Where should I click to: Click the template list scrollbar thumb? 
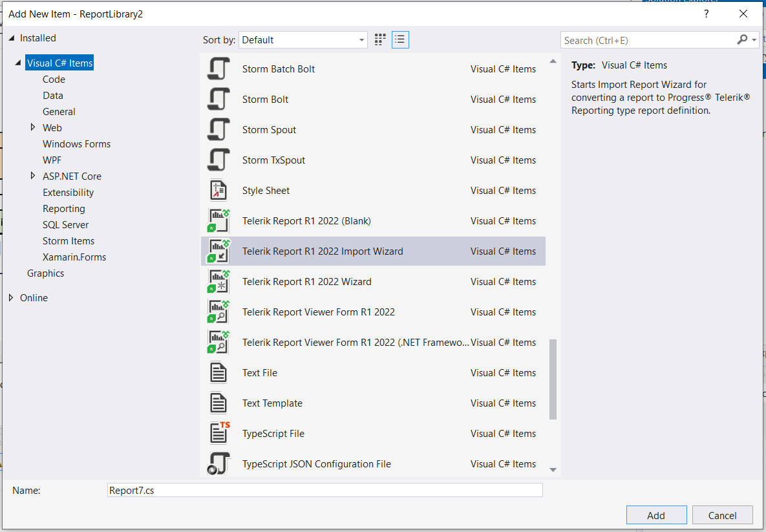(553, 379)
